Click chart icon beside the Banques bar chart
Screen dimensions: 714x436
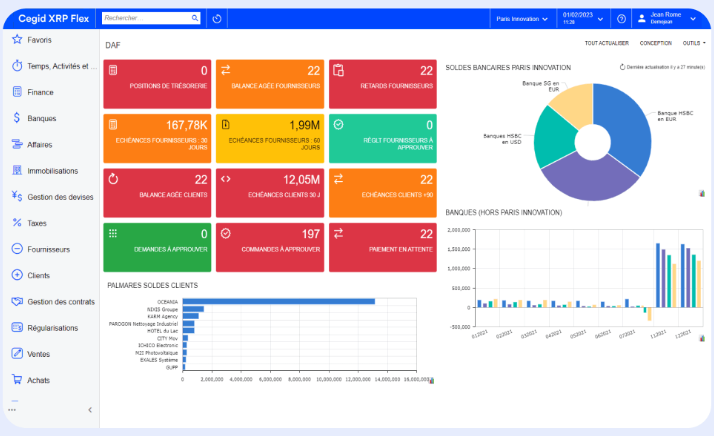tap(702, 338)
